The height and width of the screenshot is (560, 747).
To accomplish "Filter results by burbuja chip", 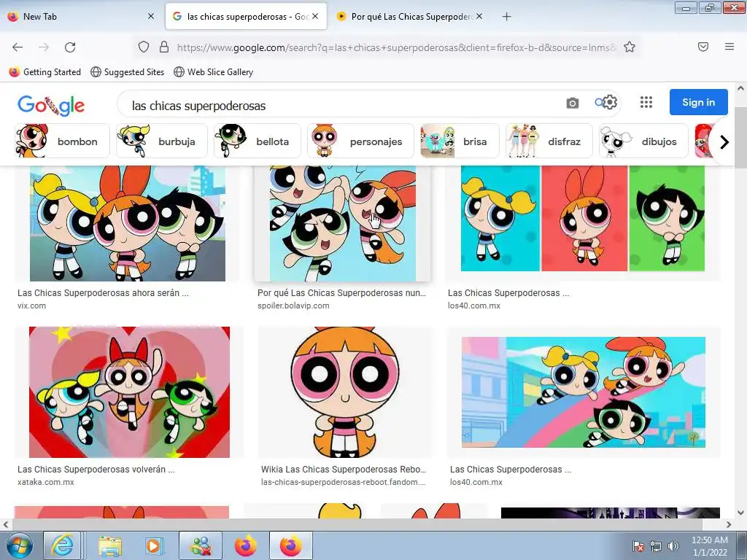I will click(162, 141).
